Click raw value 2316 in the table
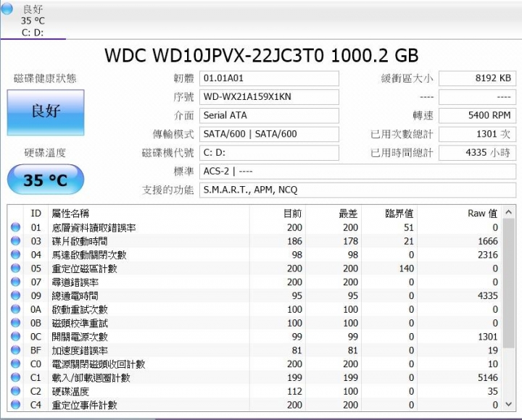522x420 pixels. (488, 255)
